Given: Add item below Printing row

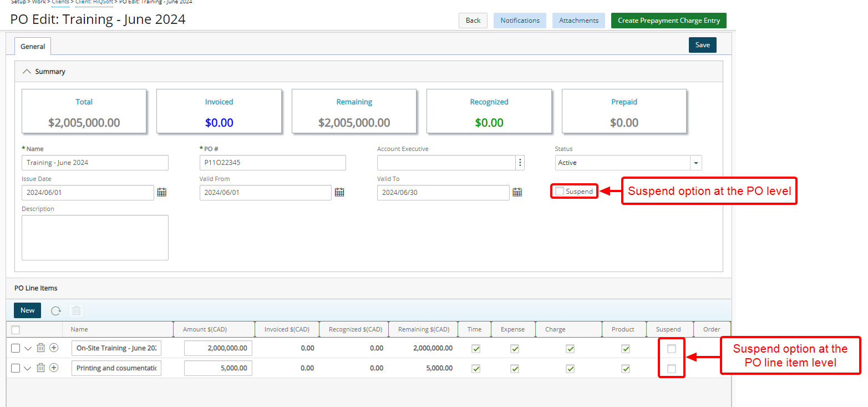Looking at the screenshot, I should (54, 368).
